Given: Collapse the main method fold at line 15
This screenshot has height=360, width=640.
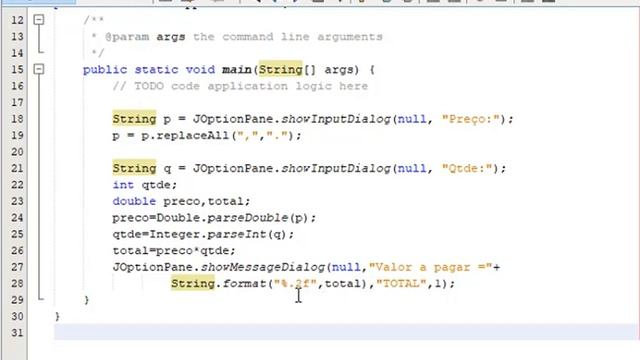Looking at the screenshot, I should click(39, 69).
